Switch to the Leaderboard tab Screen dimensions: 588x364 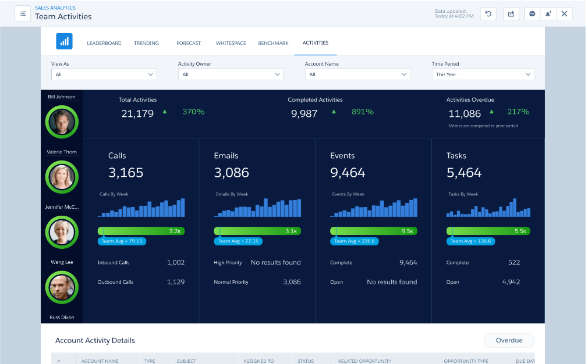tap(104, 43)
